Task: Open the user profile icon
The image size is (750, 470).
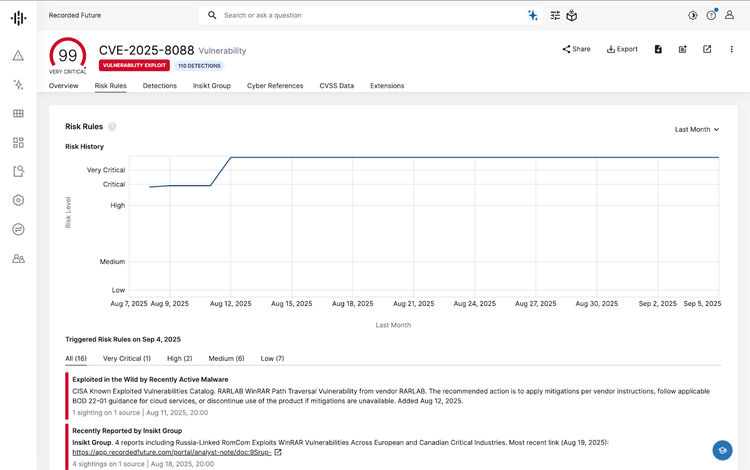Action: pos(729,16)
